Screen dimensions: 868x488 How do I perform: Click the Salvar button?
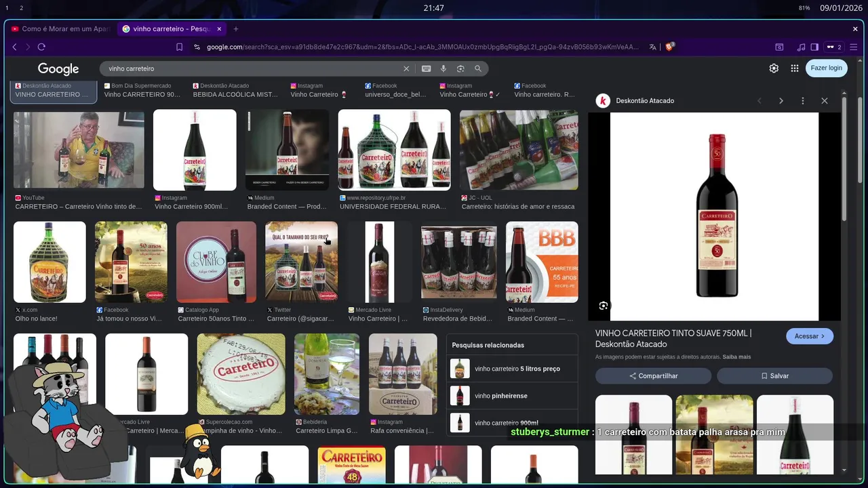click(774, 375)
